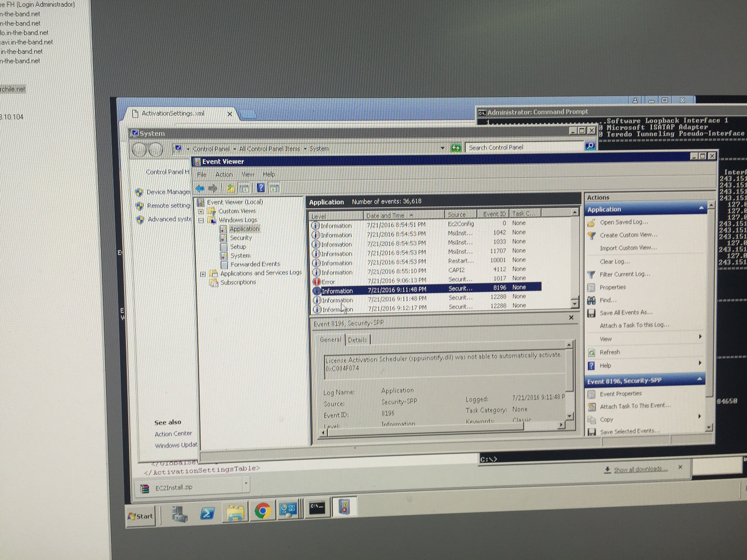The height and width of the screenshot is (560, 747).
Task: Sort by the Event ID column header
Action: click(x=493, y=214)
